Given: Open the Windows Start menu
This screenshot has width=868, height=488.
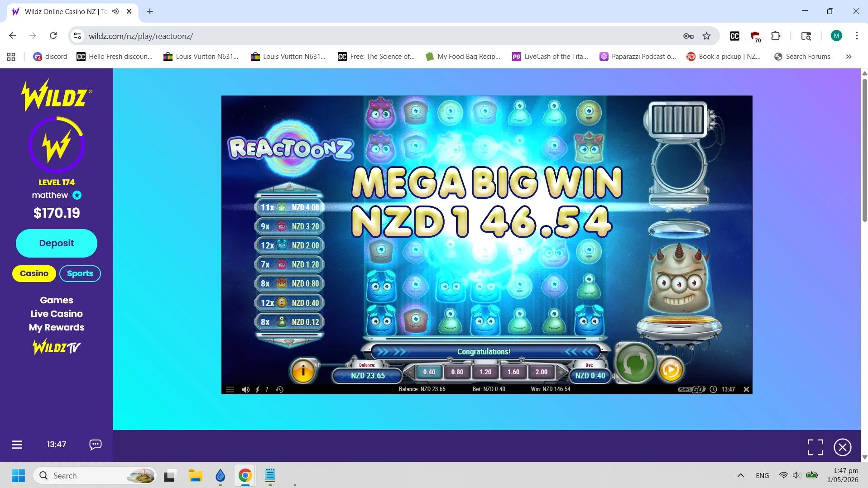Looking at the screenshot, I should click(18, 475).
